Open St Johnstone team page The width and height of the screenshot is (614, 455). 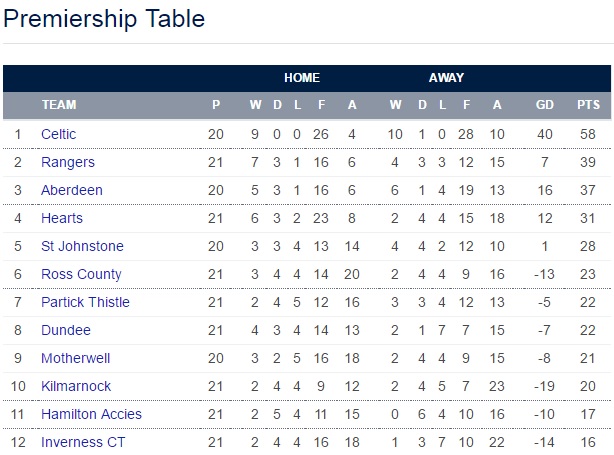click(82, 246)
